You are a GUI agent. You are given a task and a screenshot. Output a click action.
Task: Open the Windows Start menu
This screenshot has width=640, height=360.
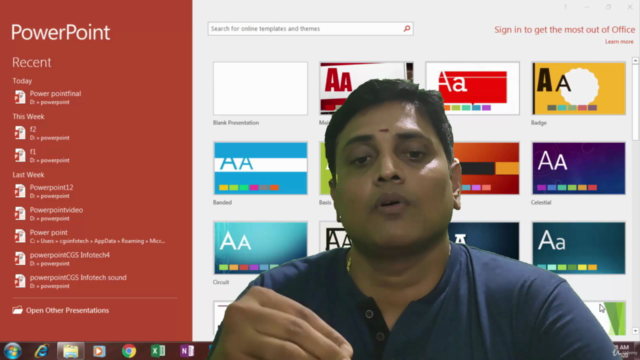[x=12, y=351]
